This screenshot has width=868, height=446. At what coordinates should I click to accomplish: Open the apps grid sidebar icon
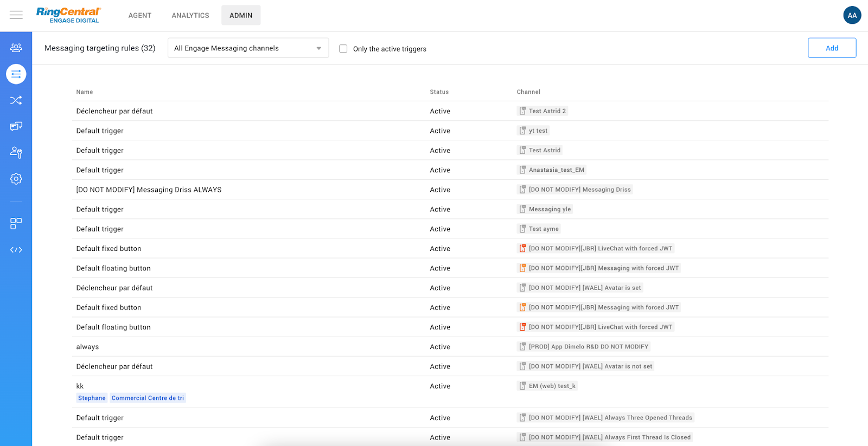(16, 223)
